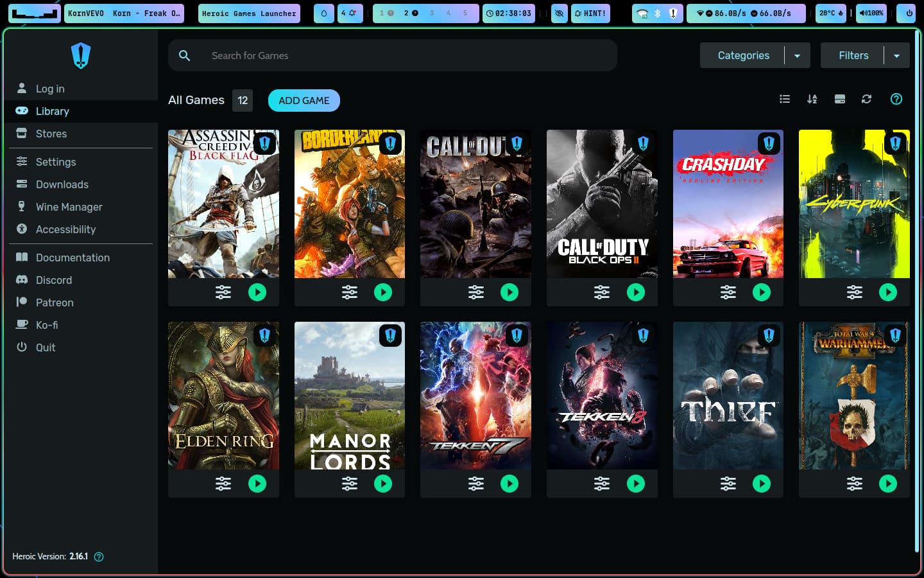The height and width of the screenshot is (578, 924).
Task: Select Library in sidebar
Action: click(x=81, y=111)
